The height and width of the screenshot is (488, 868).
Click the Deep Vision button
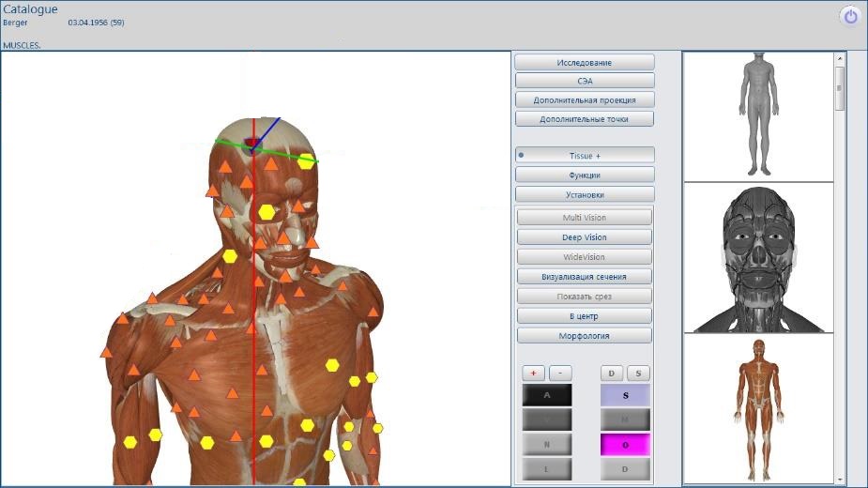[585, 237]
